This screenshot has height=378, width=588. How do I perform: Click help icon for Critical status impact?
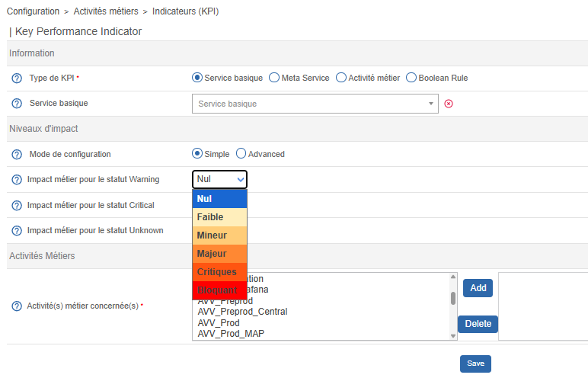click(17, 205)
